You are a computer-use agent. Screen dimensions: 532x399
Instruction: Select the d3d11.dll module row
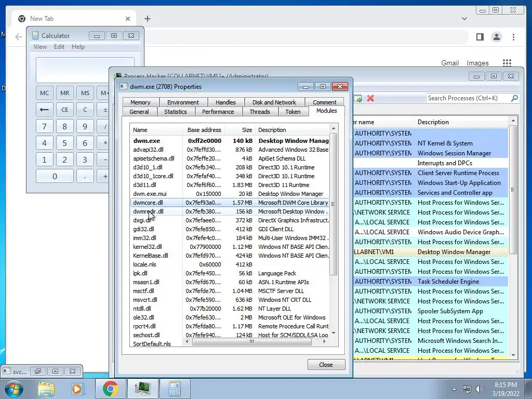(x=230, y=185)
